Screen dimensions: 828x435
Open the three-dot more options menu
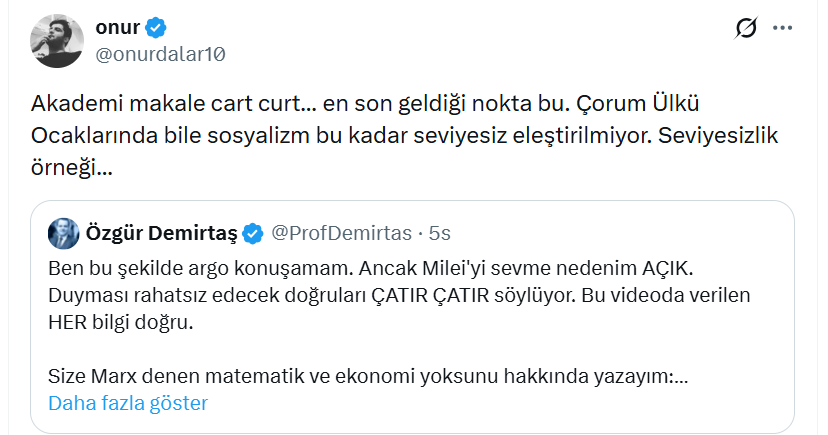[785, 28]
